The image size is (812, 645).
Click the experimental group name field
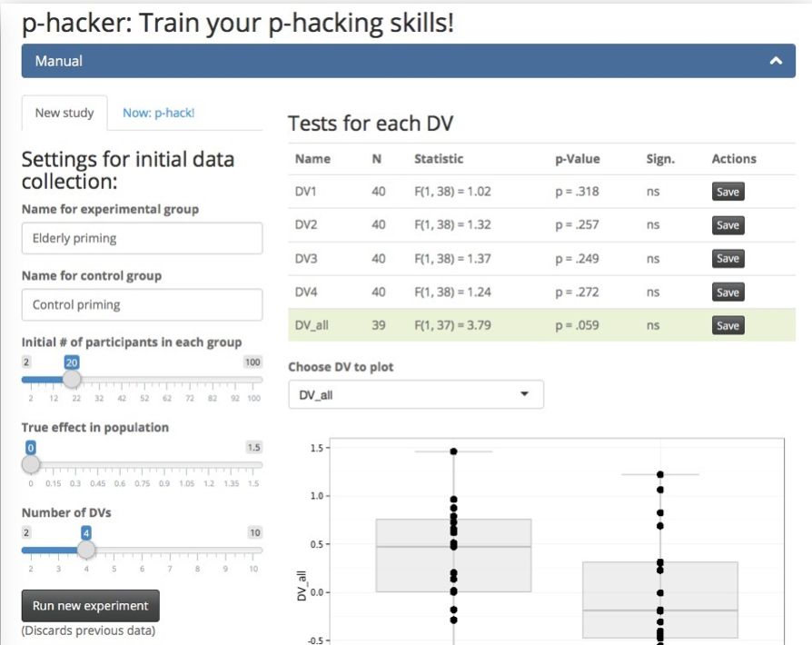click(142, 239)
